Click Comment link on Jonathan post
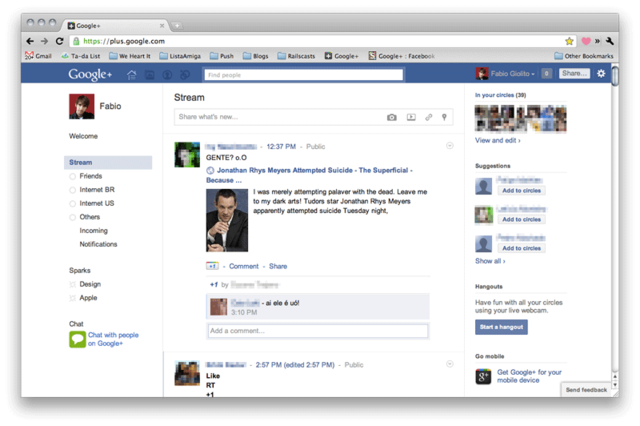Screen dimensions: 640x426 point(244,266)
